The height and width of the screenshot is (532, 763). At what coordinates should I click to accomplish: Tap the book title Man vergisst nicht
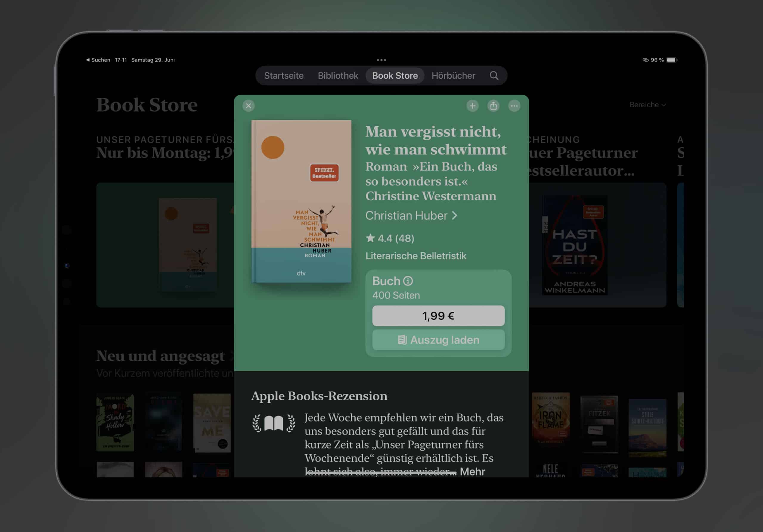pyautogui.click(x=436, y=141)
